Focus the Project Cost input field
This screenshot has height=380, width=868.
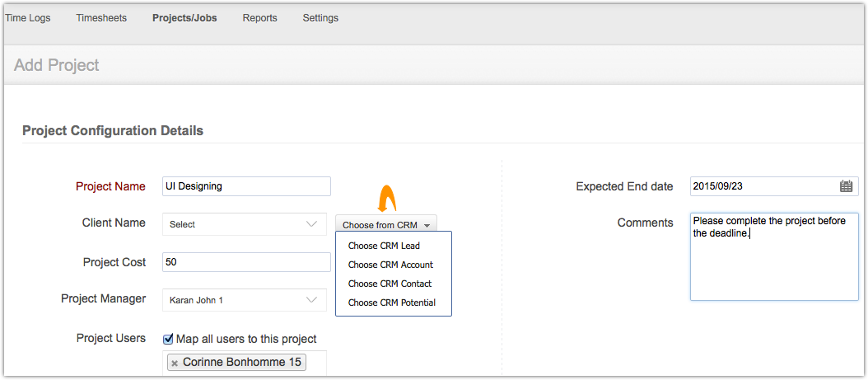pos(246,262)
